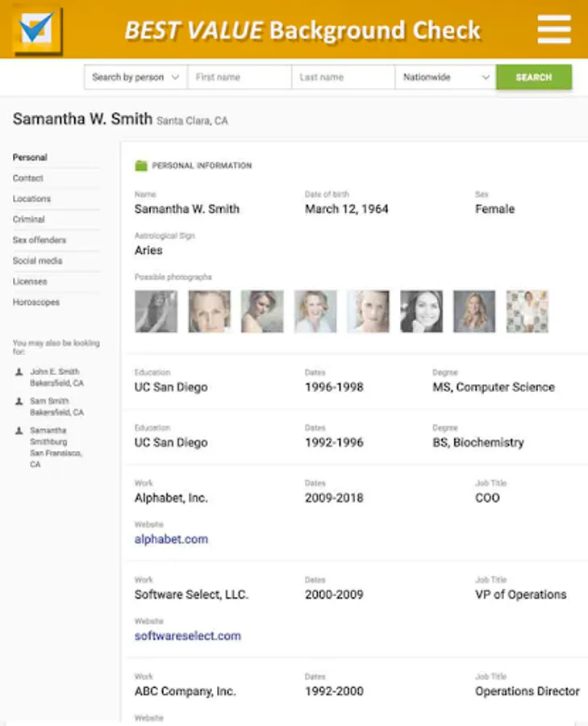Go to Horoscopes sidebar section
The image size is (588, 726).
[36, 302]
